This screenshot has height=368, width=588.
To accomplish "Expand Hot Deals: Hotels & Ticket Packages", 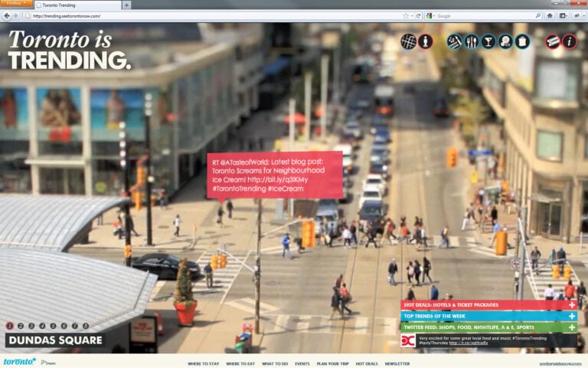I will (x=572, y=305).
